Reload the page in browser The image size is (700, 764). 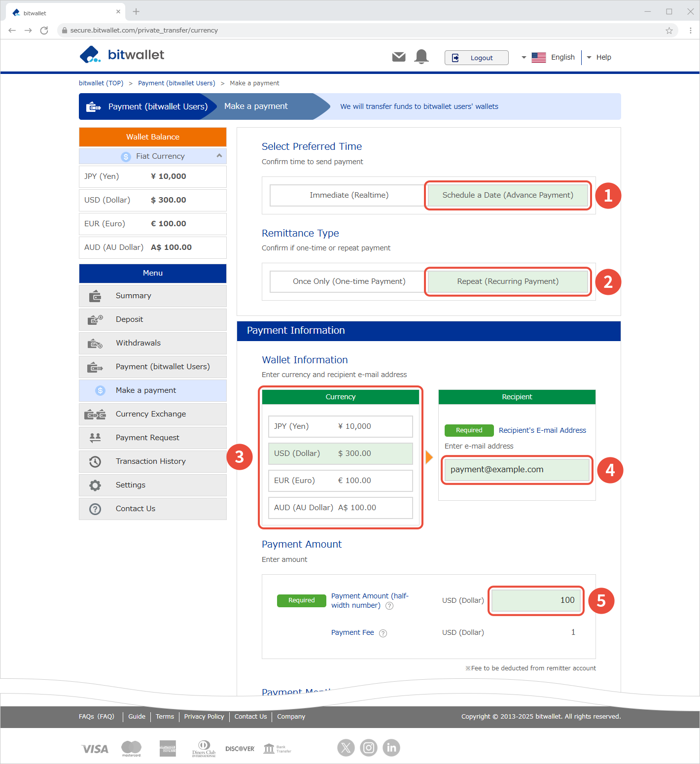click(44, 30)
